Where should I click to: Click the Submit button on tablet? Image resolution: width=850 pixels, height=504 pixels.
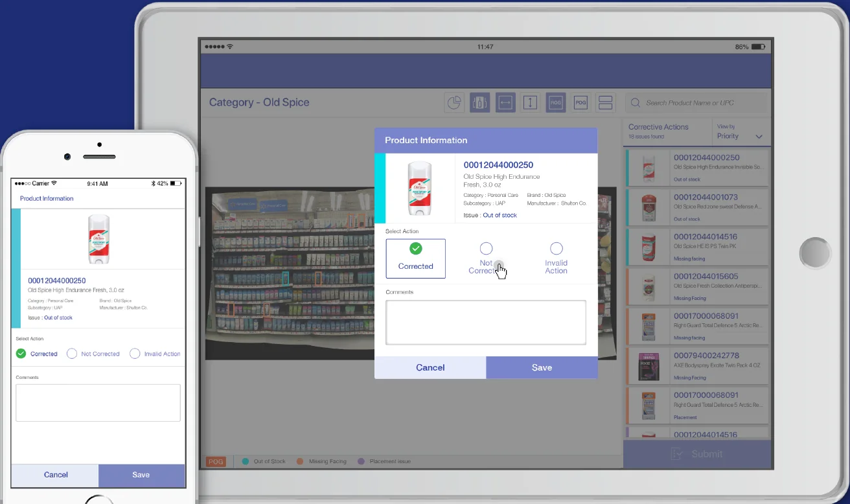click(697, 454)
